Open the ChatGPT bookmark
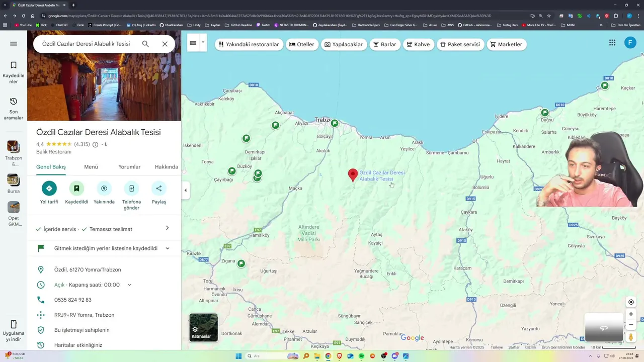The height and width of the screenshot is (362, 644). (x=59, y=25)
